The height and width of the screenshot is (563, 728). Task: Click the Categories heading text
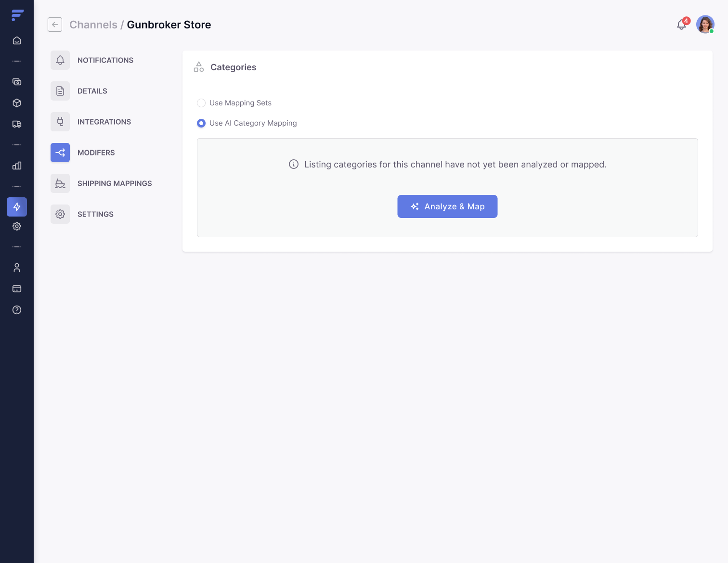point(234,67)
